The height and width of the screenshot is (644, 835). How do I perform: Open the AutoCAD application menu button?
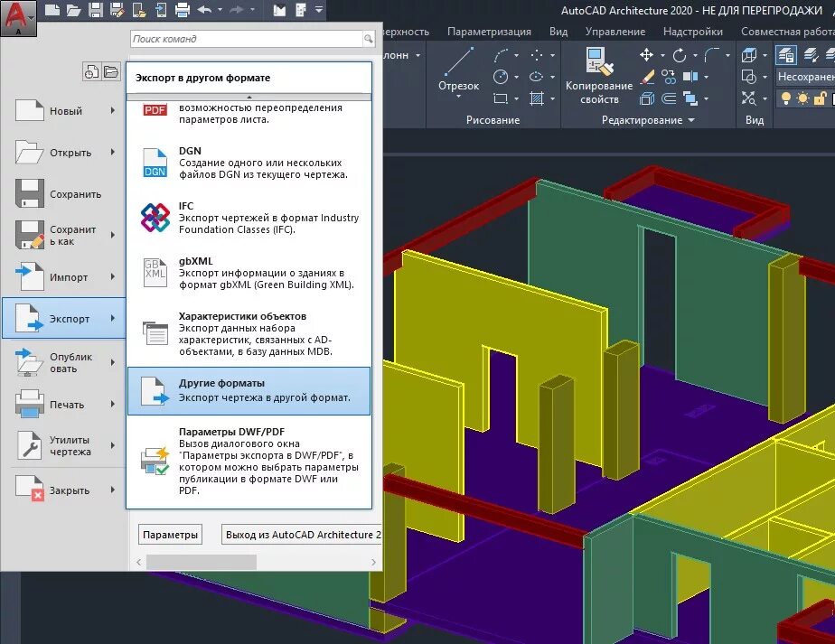[x=19, y=17]
